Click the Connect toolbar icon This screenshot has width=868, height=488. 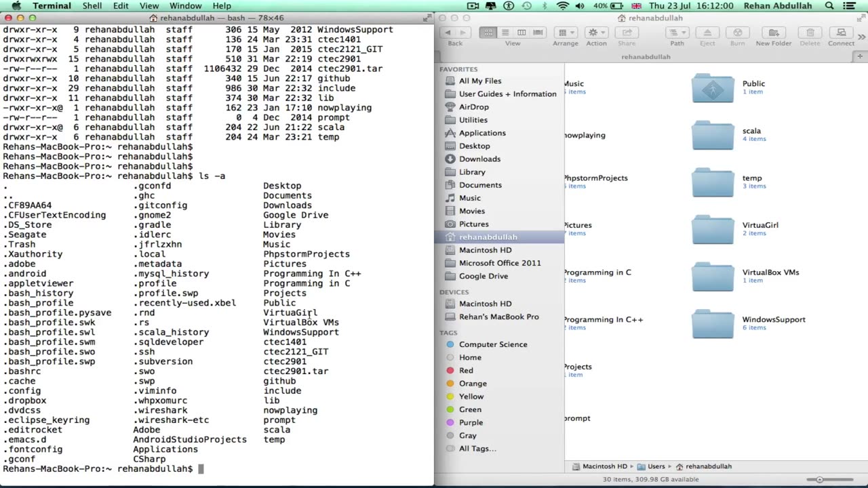[x=841, y=33]
